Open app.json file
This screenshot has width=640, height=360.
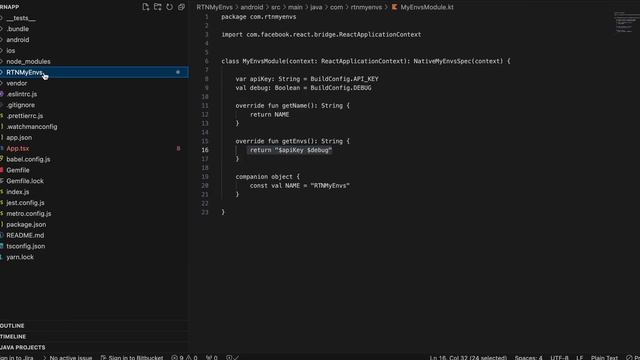click(x=19, y=138)
